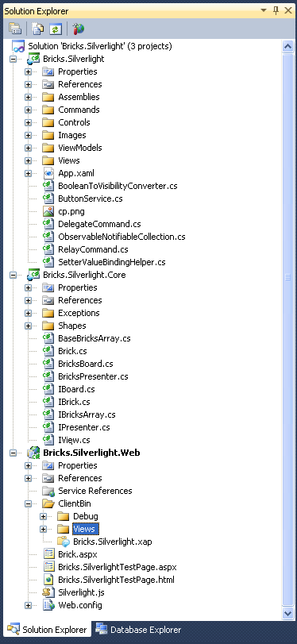Screen dimensions: 297x644
Task: Click the toolbar icon right of Refresh
Action: click(78, 29)
